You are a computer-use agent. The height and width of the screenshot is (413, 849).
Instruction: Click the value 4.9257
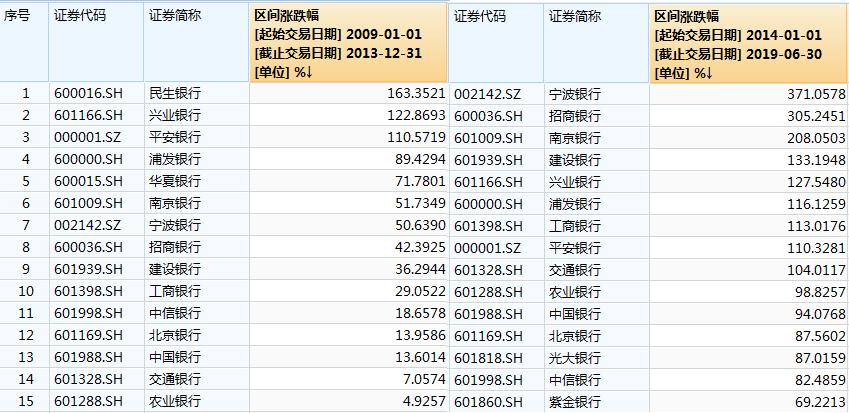(x=424, y=401)
